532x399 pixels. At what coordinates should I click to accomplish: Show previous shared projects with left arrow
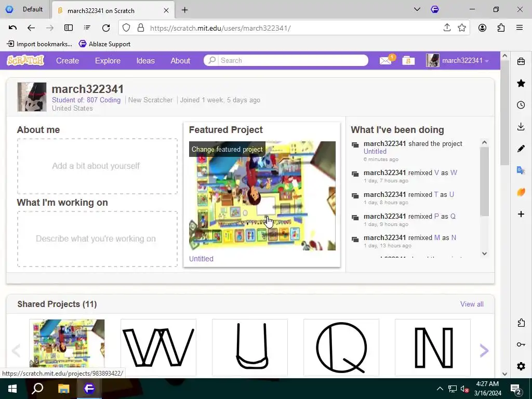pyautogui.click(x=16, y=351)
